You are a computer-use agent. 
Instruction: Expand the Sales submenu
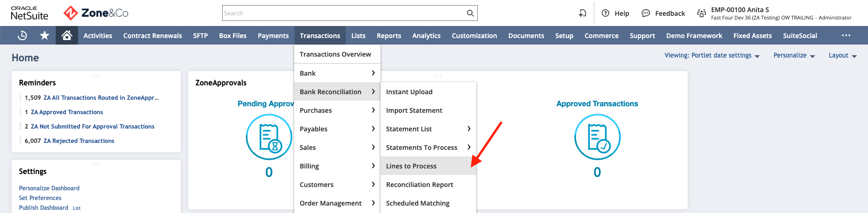(337, 148)
